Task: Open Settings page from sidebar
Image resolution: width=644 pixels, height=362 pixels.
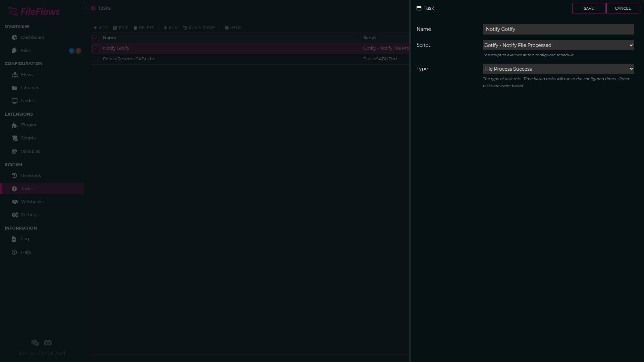Action: [30, 215]
